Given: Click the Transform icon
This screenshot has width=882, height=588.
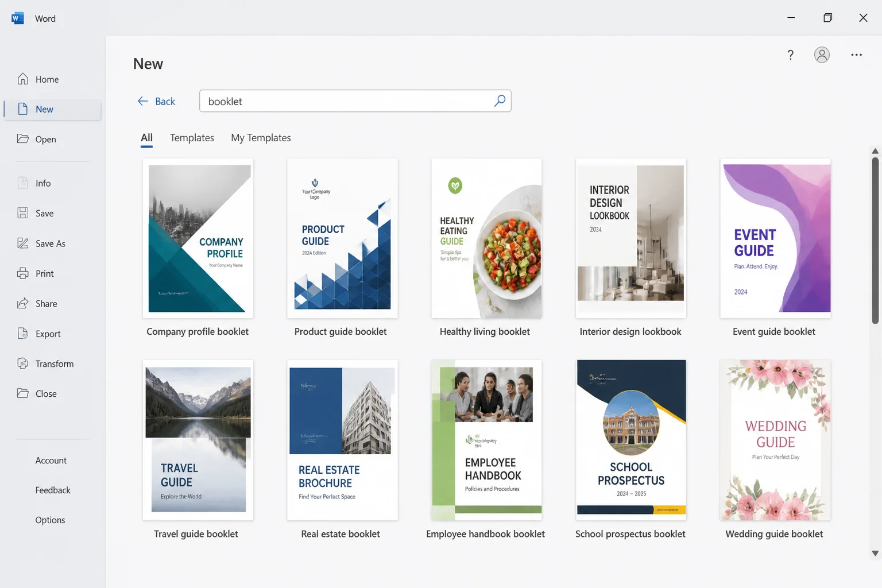Looking at the screenshot, I should (23, 363).
